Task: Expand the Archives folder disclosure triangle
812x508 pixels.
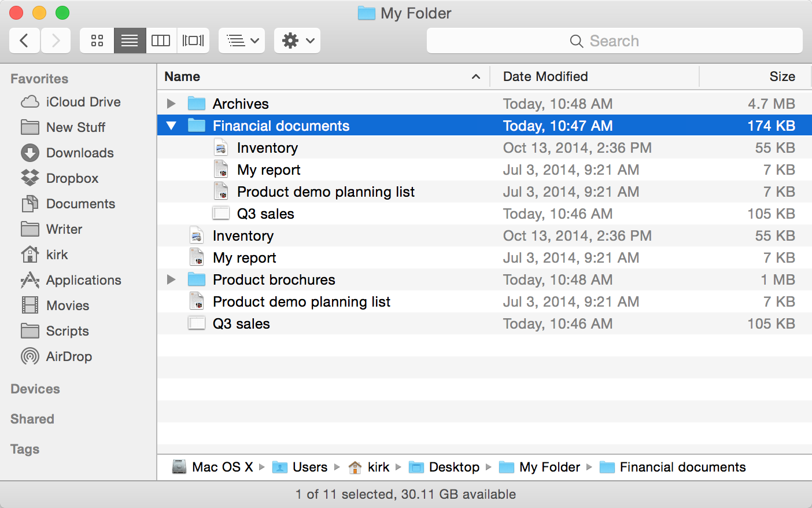Action: (x=171, y=104)
